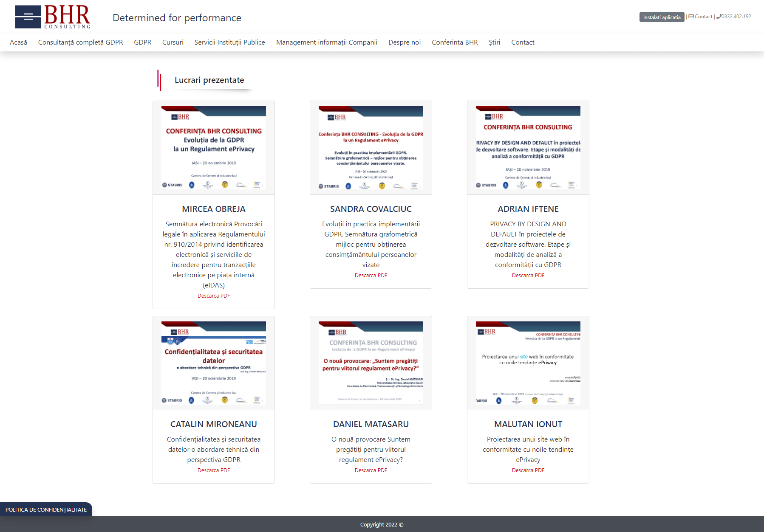
Task: Open the Știri menu item
Action: pos(495,42)
